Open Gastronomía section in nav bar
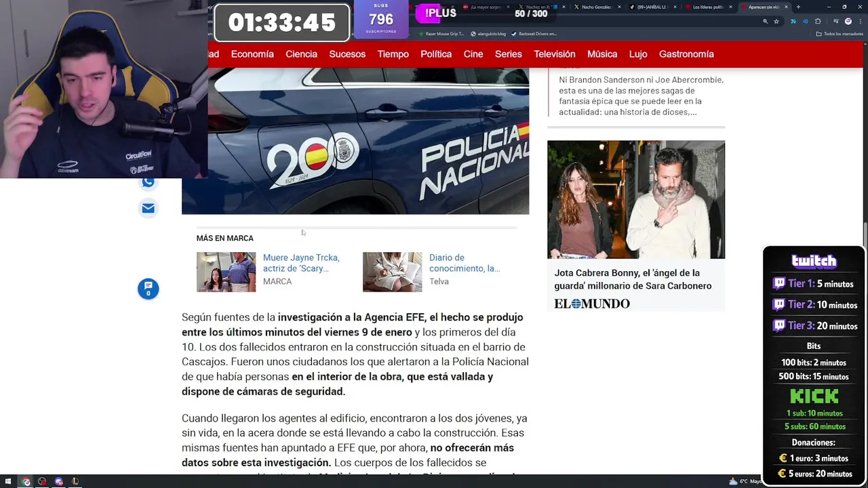 point(686,54)
